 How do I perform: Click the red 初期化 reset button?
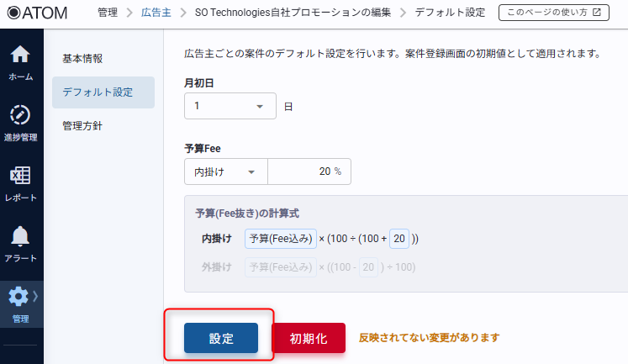309,338
